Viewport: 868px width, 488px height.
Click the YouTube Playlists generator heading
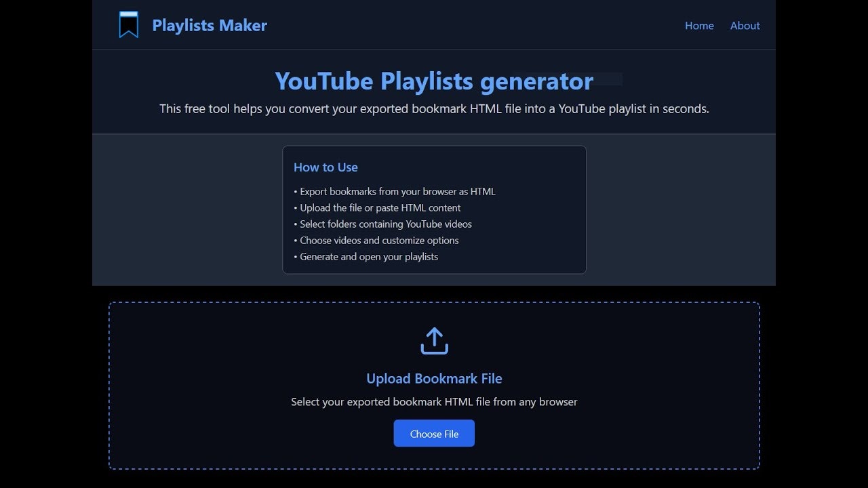tap(433, 81)
